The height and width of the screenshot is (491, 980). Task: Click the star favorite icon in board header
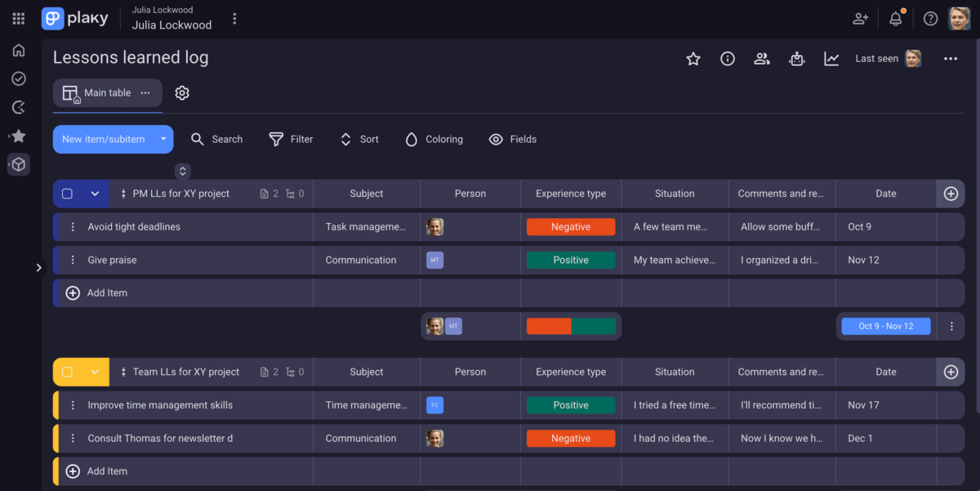point(693,59)
